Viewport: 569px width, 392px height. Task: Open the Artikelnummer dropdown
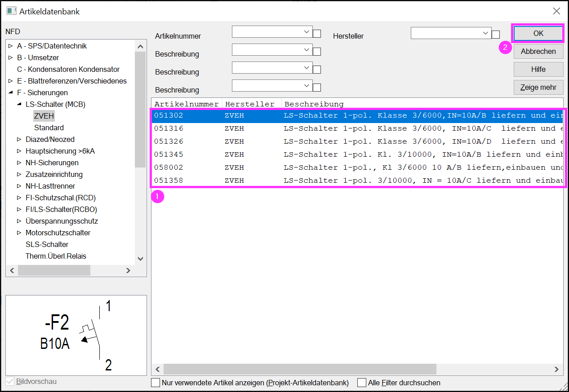(307, 32)
